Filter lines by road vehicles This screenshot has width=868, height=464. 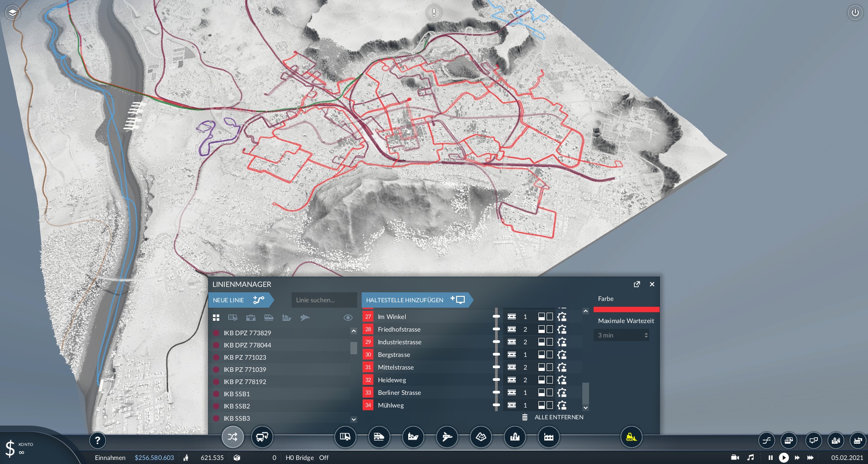(x=233, y=318)
